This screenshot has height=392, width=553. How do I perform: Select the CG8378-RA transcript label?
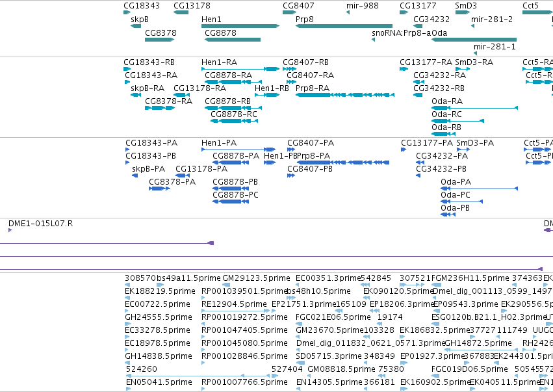[x=168, y=101]
